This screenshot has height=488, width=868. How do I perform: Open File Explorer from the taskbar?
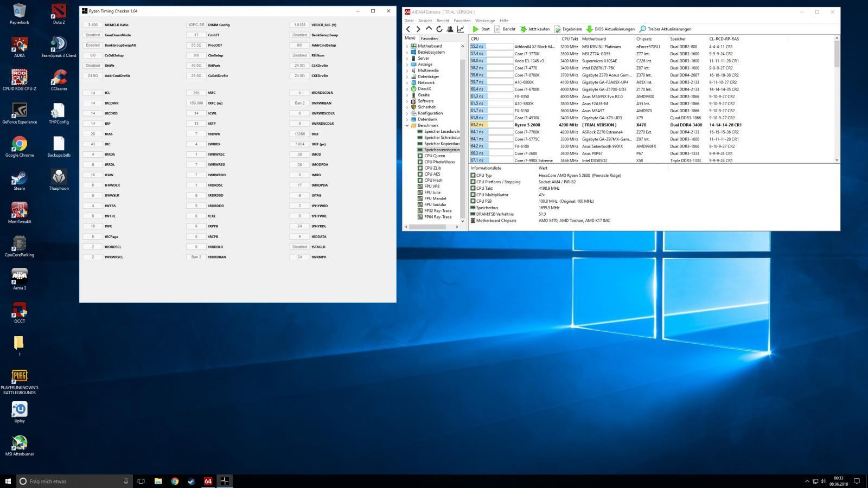pos(158,481)
